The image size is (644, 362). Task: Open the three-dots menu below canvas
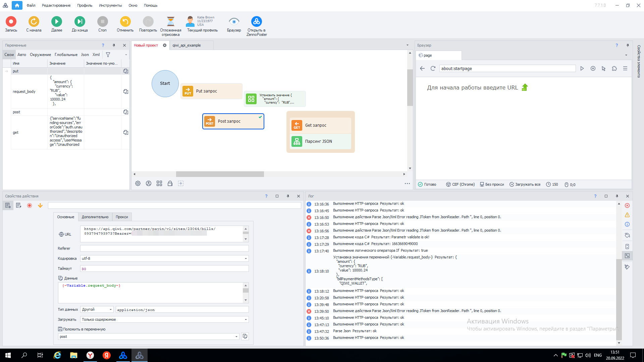[407, 183]
